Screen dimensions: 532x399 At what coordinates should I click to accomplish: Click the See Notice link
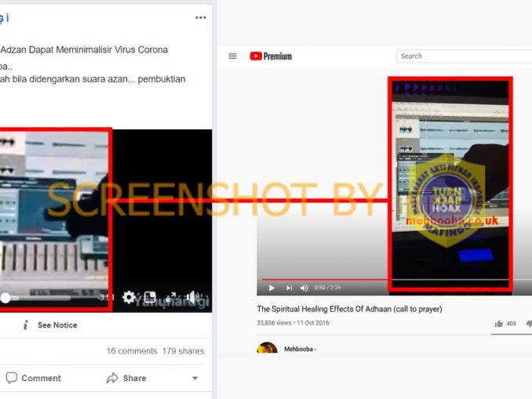pos(57,325)
